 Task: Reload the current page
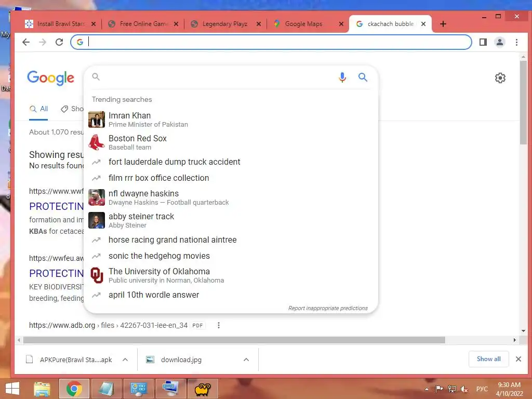(59, 42)
